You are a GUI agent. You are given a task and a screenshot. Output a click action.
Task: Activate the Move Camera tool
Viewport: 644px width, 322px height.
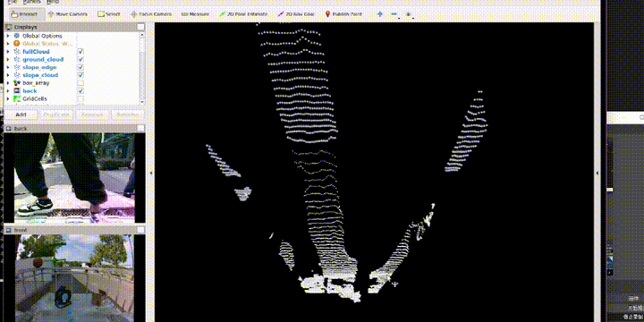pos(68,14)
